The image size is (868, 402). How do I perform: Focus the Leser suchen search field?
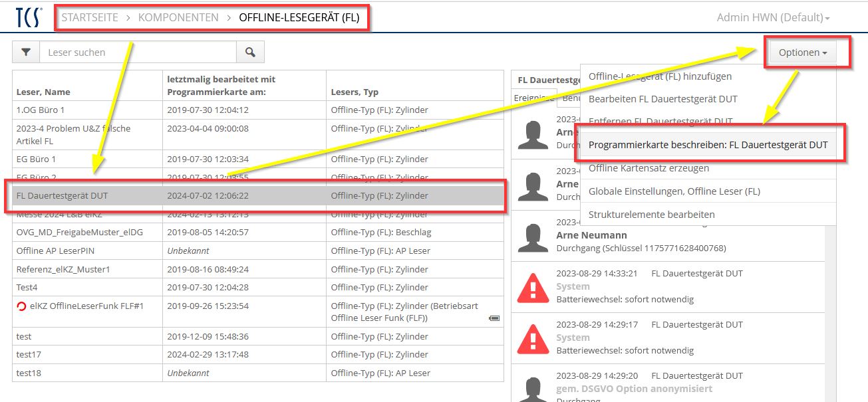138,52
